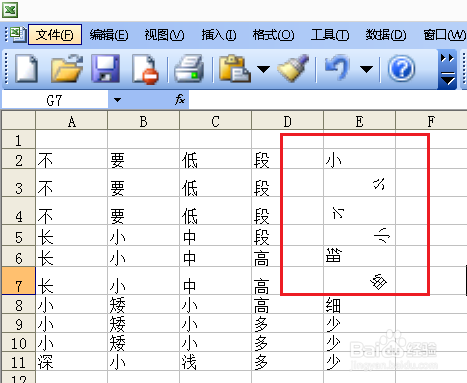Open Excel Help question mark icon
The width and height of the screenshot is (467, 383).
coord(401,69)
